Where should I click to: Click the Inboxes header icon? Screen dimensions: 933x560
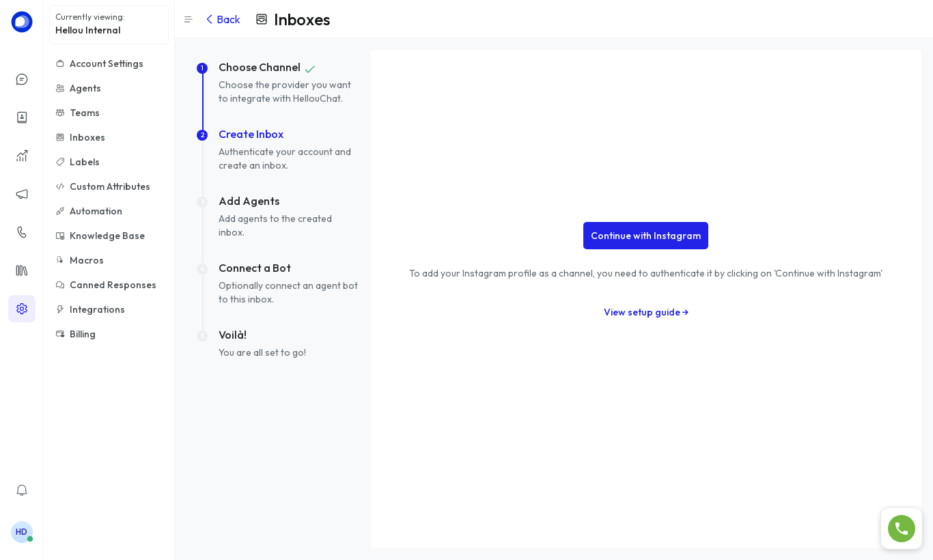(262, 19)
